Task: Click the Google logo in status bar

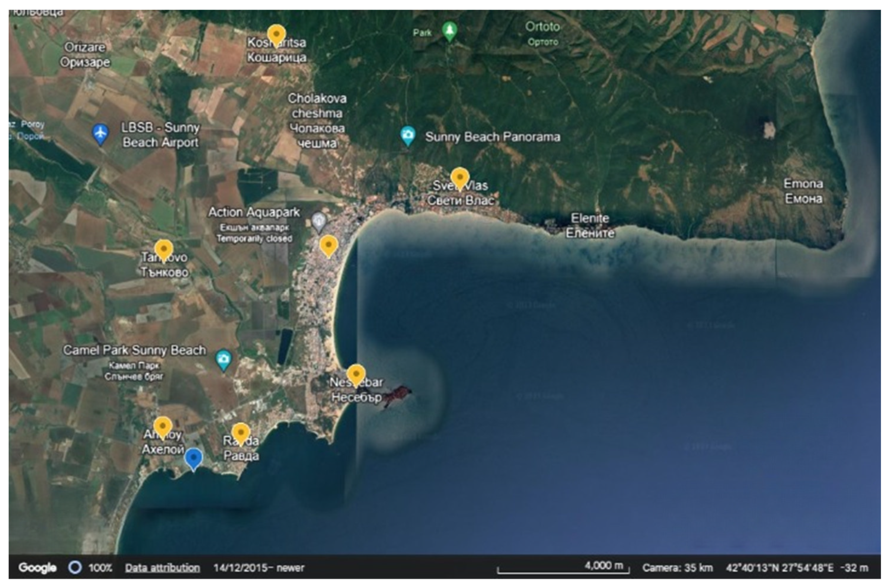Action: click(37, 568)
